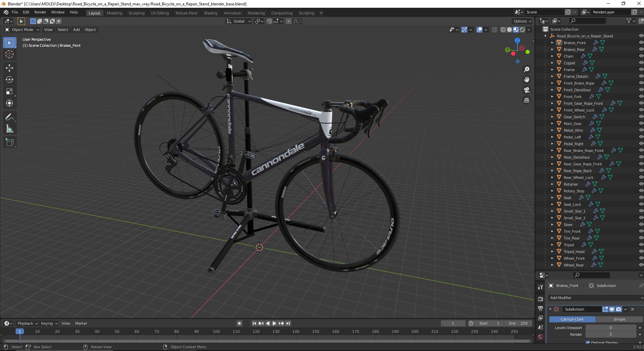Open the View Layer properties tab icon

click(x=540, y=318)
